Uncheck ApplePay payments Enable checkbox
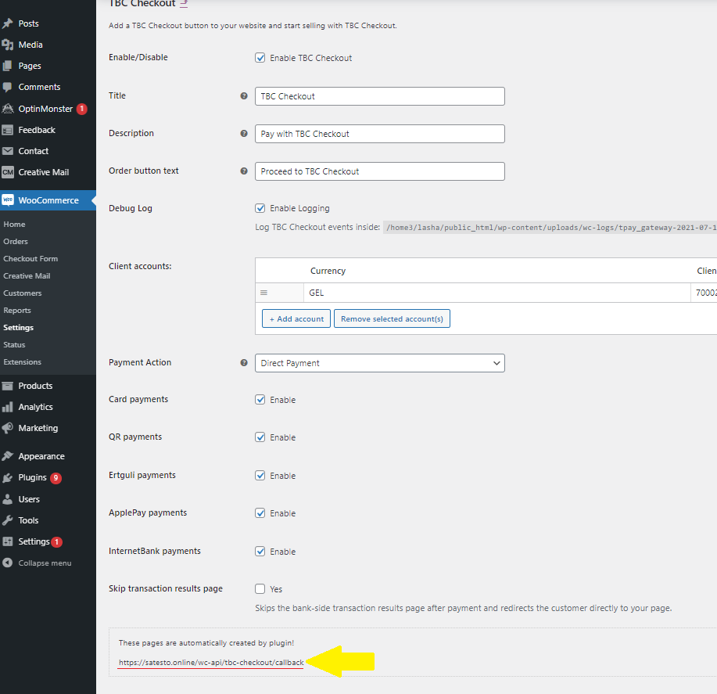The height and width of the screenshot is (694, 717). (260, 513)
